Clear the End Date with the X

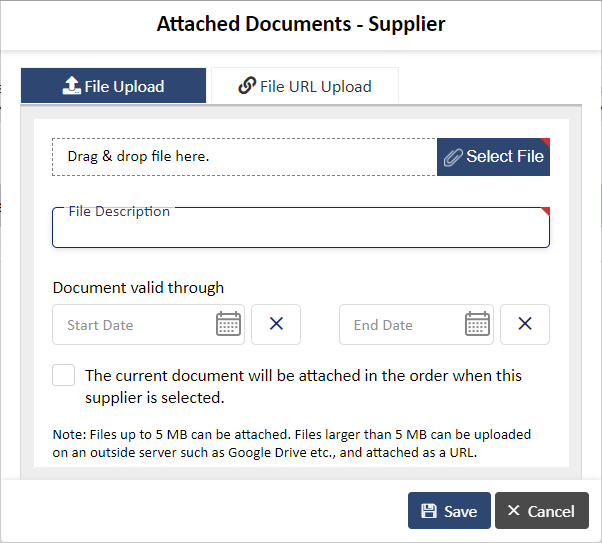[525, 324]
